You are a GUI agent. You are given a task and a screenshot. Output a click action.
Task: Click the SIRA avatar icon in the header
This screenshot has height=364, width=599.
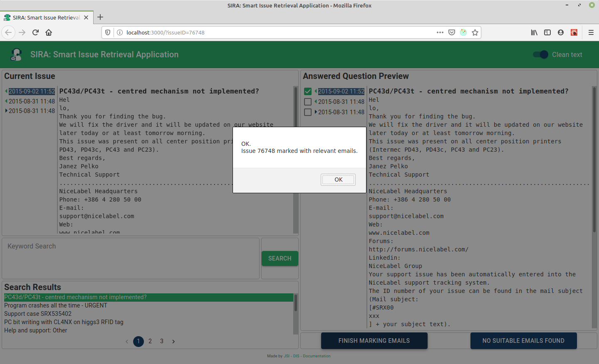click(16, 54)
